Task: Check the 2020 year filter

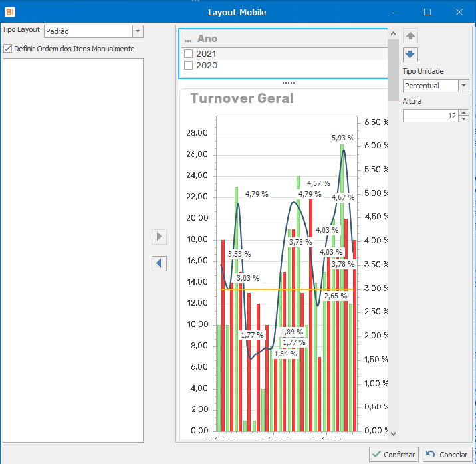Action: [189, 66]
